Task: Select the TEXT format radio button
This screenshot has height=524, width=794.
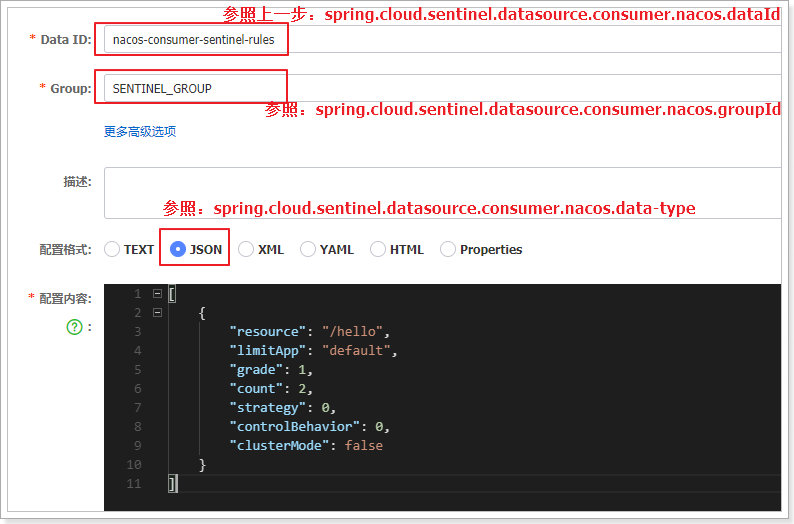Action: 112,249
